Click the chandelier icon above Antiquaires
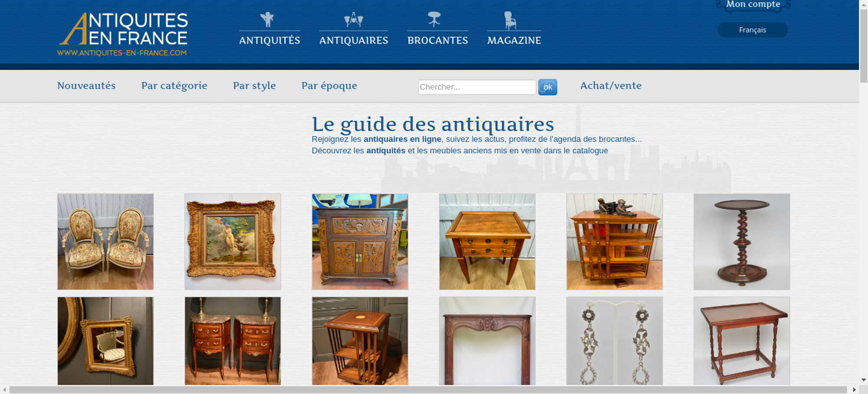 pyautogui.click(x=353, y=20)
